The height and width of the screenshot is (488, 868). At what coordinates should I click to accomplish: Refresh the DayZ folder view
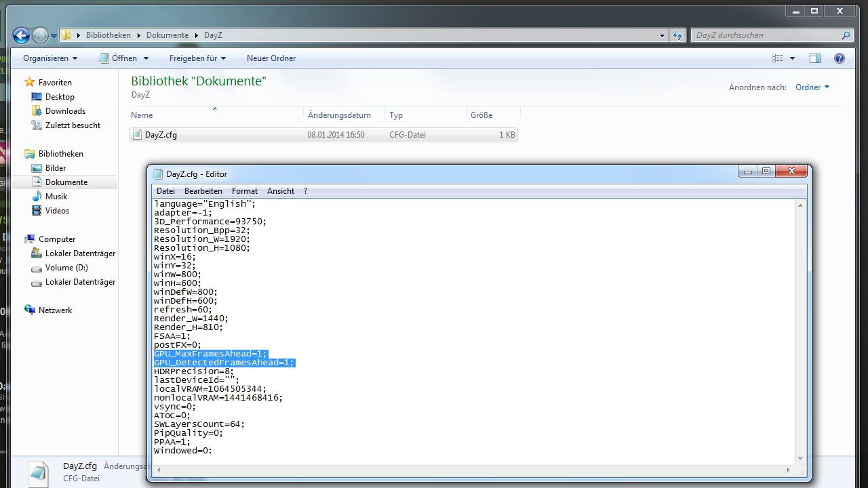point(677,35)
